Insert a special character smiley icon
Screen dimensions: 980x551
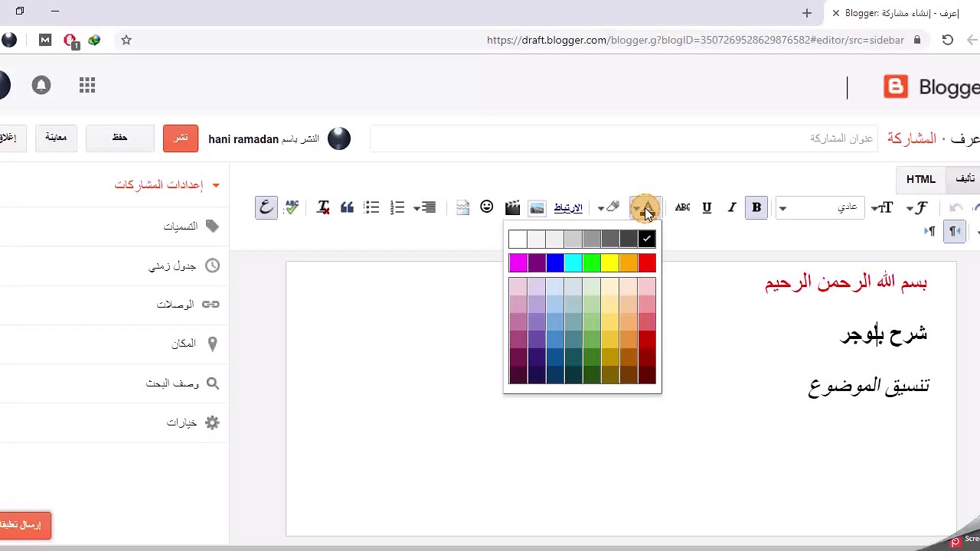[x=487, y=207]
